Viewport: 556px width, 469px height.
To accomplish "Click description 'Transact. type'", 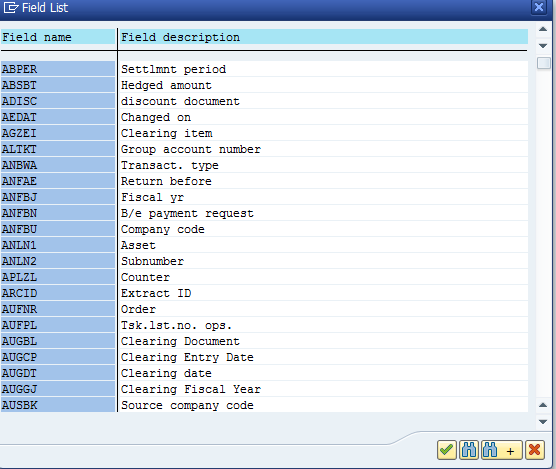I will pos(170,165).
